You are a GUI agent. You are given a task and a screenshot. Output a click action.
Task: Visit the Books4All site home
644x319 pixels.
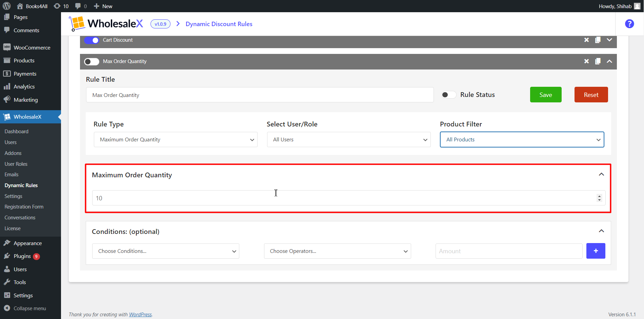tap(33, 6)
